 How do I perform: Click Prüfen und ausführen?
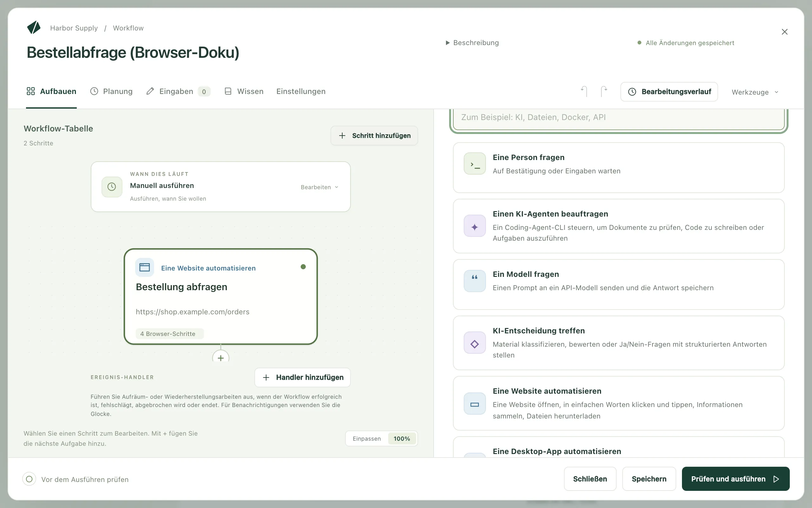(736, 479)
